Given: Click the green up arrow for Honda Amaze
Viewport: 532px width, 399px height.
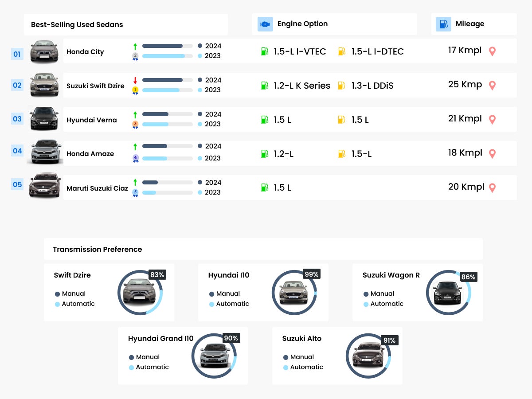Looking at the screenshot, I should coord(135,146).
